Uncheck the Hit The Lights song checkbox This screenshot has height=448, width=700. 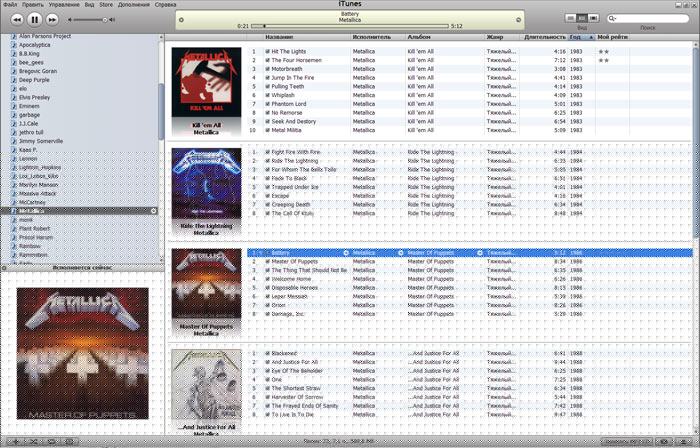coord(267,51)
